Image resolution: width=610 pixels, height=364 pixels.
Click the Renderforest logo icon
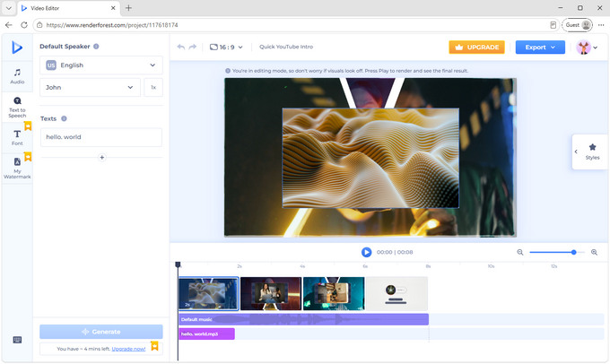click(x=17, y=48)
